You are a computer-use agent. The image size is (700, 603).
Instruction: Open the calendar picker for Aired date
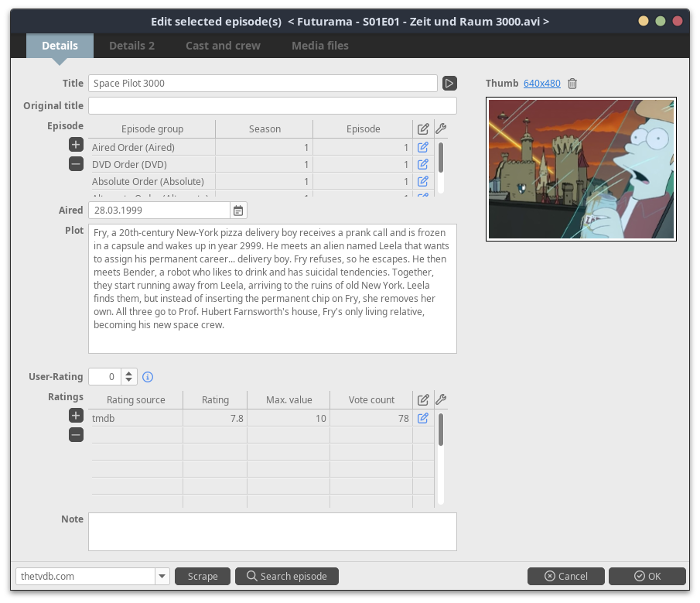tap(238, 211)
